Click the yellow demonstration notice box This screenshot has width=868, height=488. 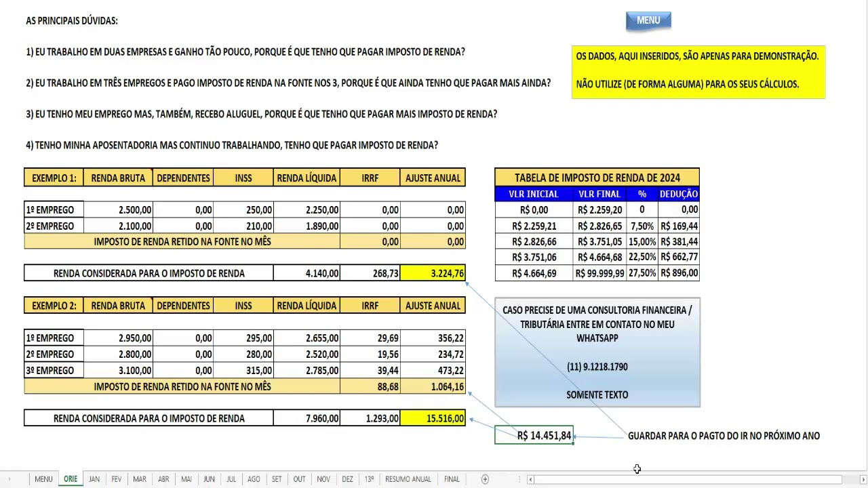698,72
